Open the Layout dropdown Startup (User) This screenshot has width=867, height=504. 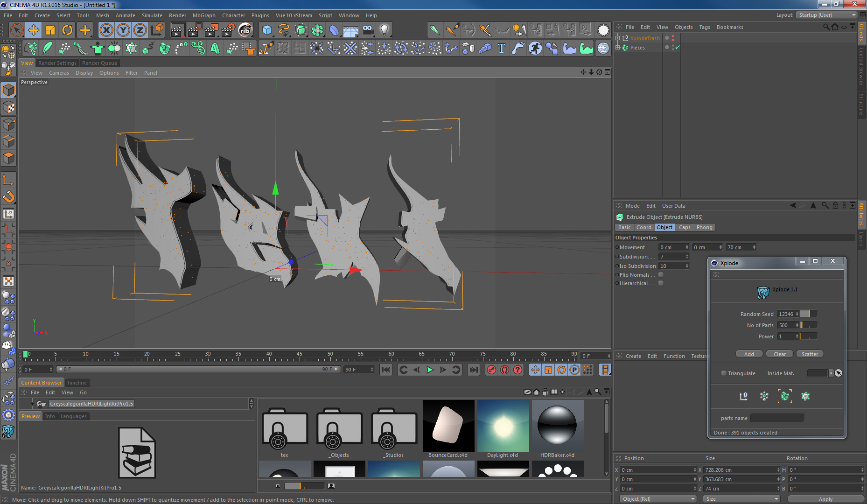pos(827,15)
